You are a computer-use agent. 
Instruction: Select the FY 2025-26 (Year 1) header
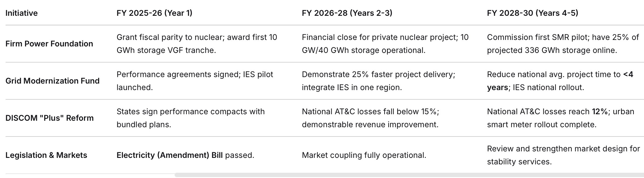pos(154,13)
